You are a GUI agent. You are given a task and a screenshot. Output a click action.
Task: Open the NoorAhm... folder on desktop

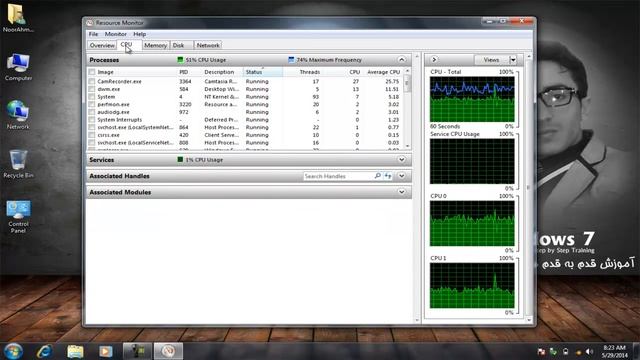coord(17,18)
